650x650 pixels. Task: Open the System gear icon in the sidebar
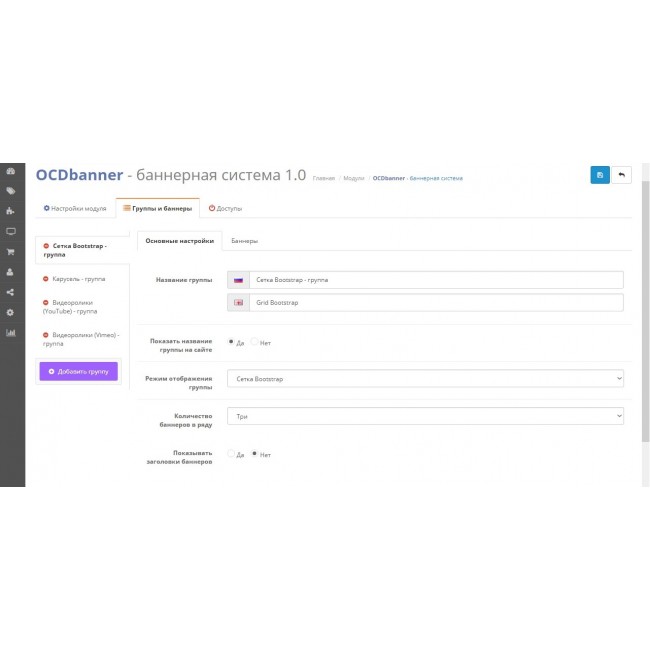pos(11,312)
